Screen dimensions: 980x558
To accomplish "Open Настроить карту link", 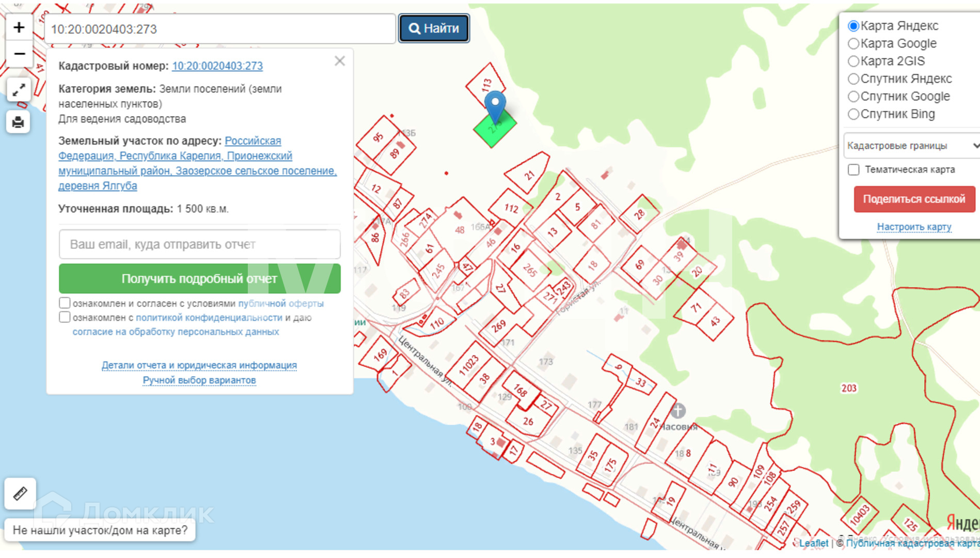I will click(x=914, y=227).
